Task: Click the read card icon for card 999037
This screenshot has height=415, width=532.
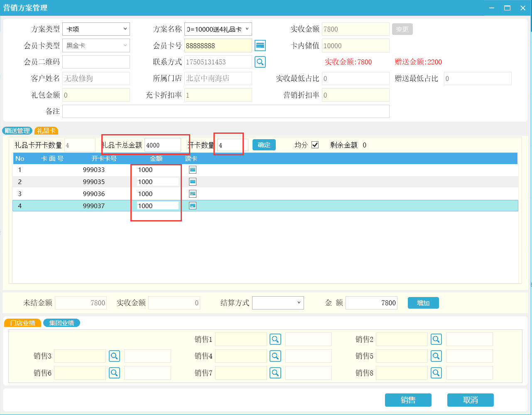Action: pyautogui.click(x=193, y=206)
